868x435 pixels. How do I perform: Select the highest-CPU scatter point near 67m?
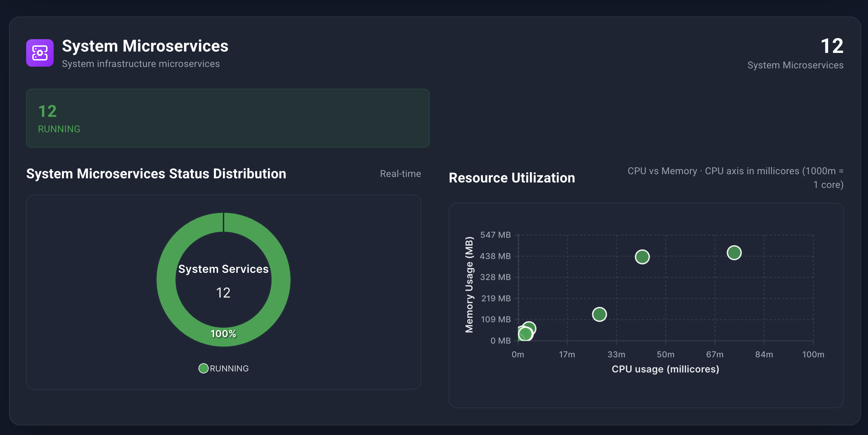[x=734, y=253]
